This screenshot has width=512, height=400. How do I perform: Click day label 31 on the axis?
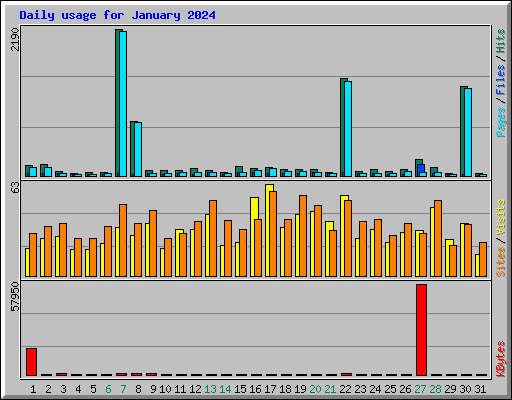coord(480,389)
